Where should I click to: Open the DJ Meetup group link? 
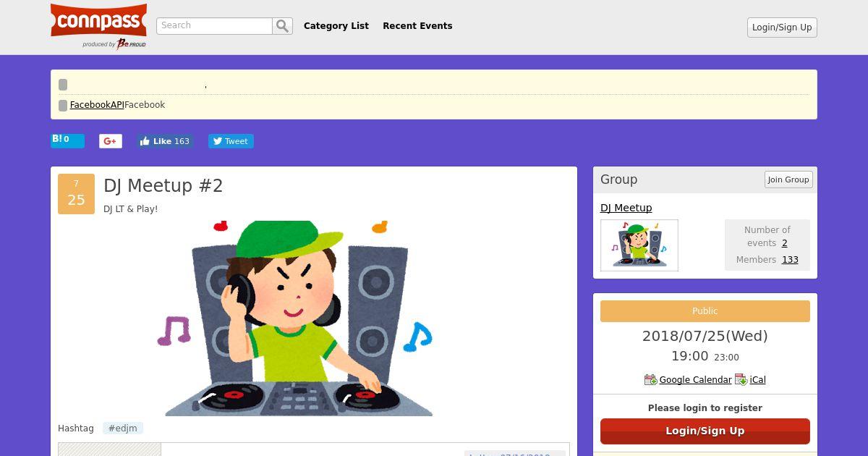coord(626,208)
